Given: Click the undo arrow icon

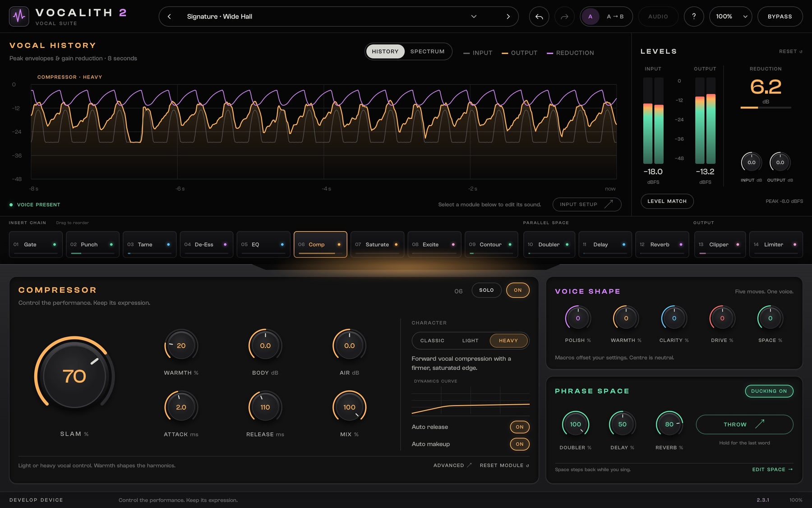Looking at the screenshot, I should tap(539, 16).
